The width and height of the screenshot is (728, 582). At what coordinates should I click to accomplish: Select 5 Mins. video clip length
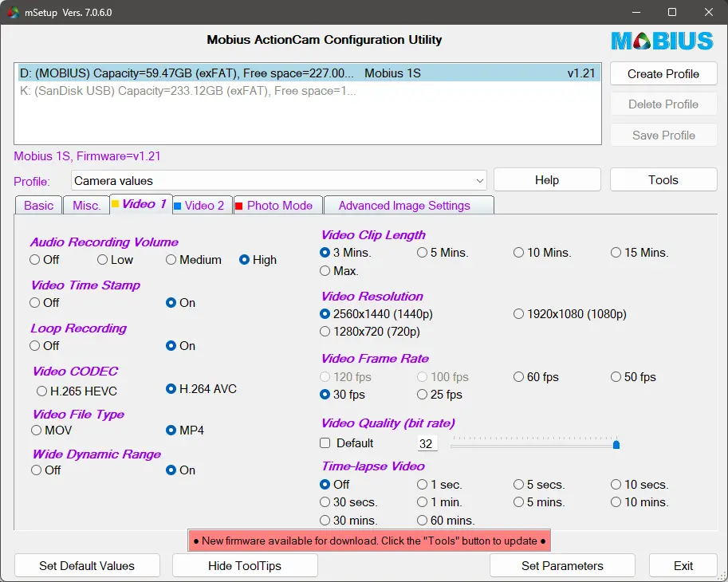tap(443, 253)
